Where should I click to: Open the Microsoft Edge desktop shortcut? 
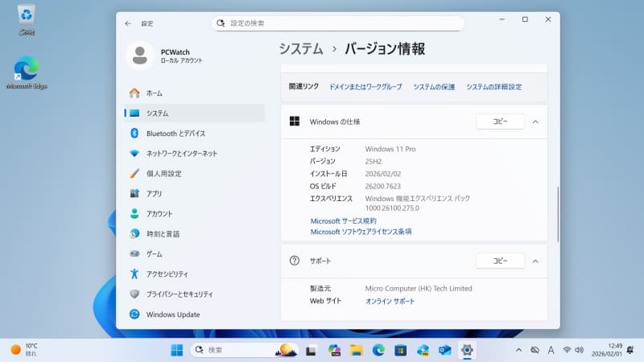click(x=27, y=72)
